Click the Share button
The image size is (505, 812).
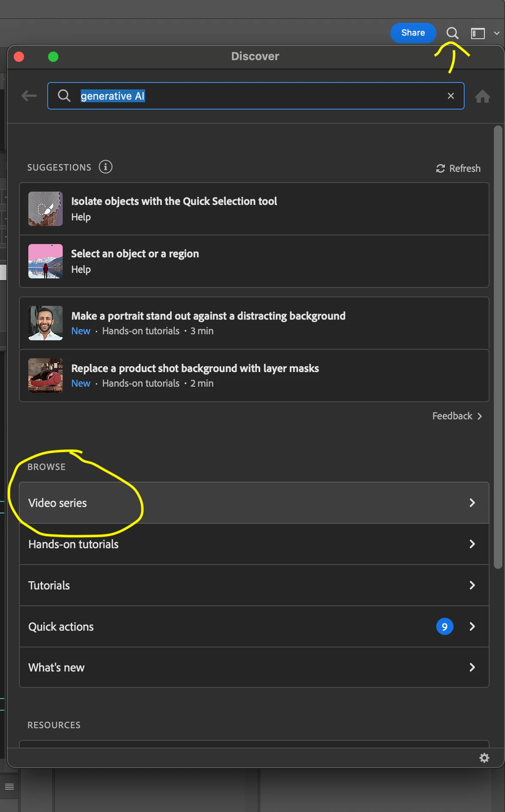413,33
